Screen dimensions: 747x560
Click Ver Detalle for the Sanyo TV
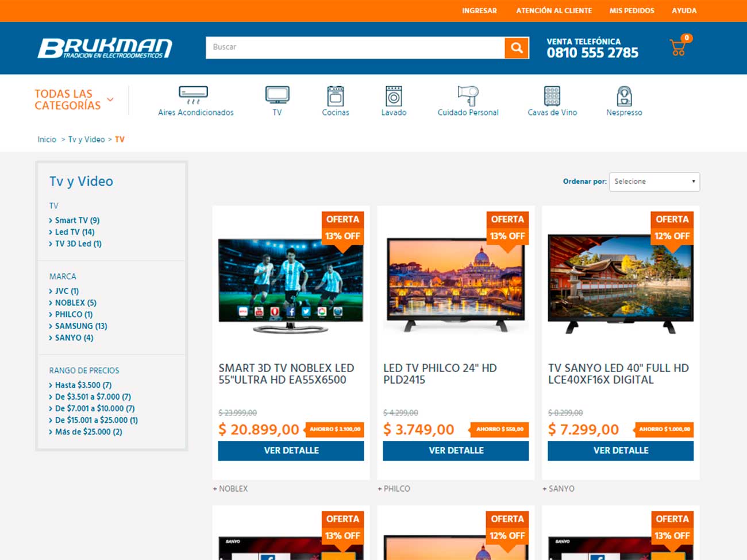(x=621, y=451)
